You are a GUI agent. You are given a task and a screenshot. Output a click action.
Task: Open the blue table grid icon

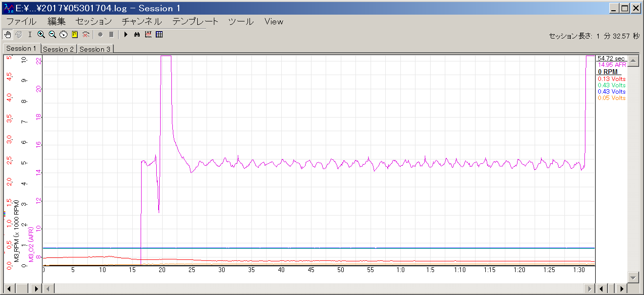coord(159,35)
